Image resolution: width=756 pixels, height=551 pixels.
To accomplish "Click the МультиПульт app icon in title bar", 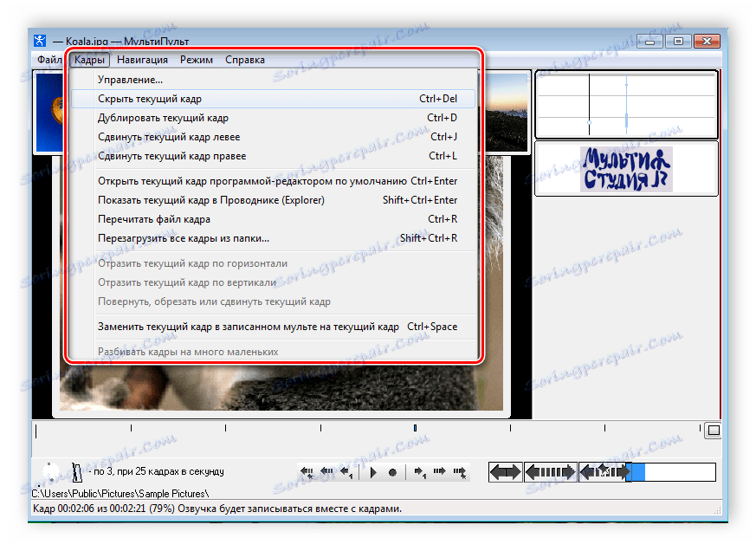I will tap(40, 41).
